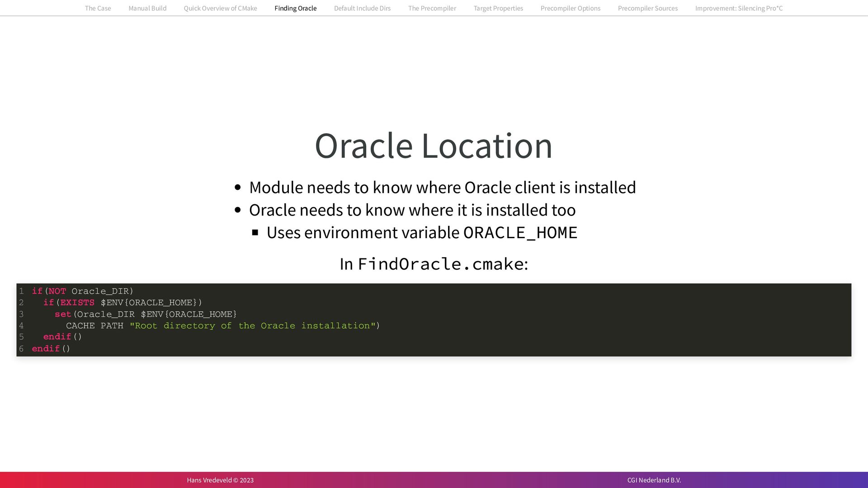Click code line 1 'if(NOT Oracle_DIR)'
The width and height of the screenshot is (868, 488).
click(83, 291)
